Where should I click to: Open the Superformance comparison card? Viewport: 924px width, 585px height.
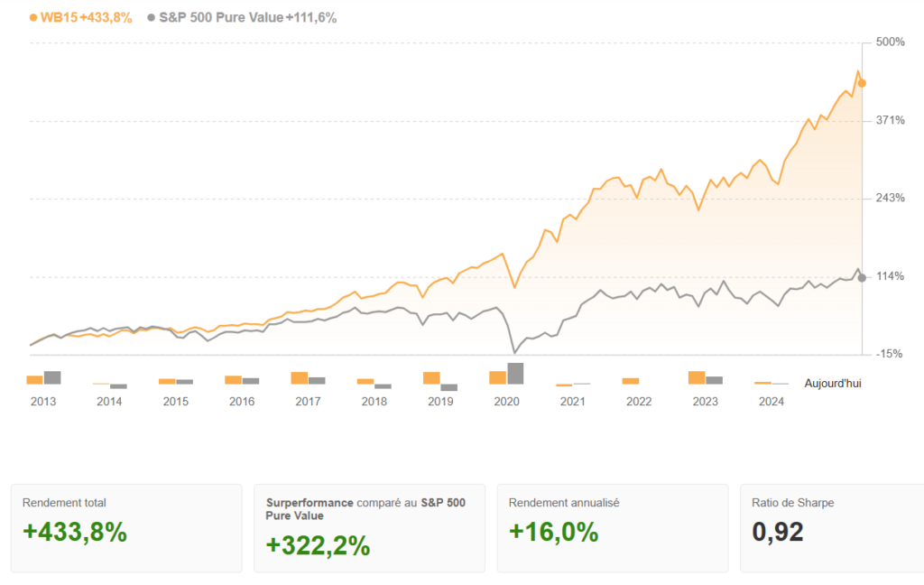369,528
